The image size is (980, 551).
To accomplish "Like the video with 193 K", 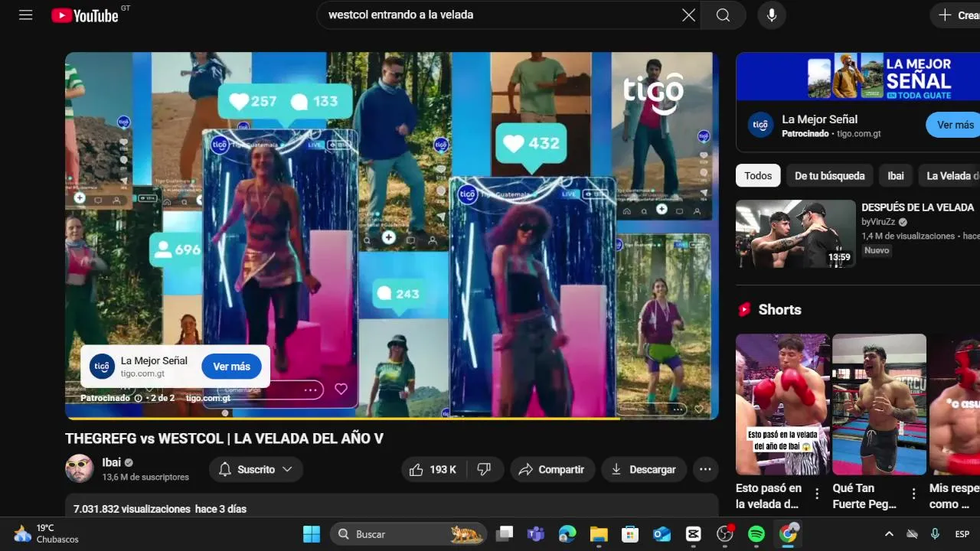I will 433,469.
